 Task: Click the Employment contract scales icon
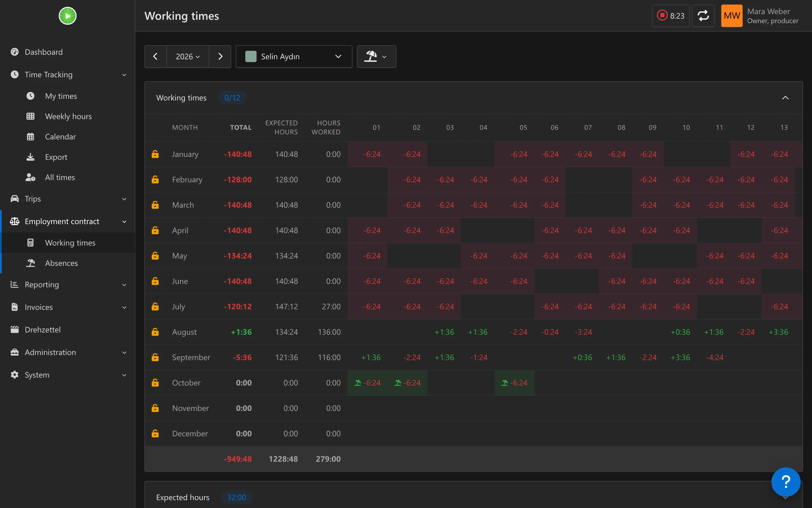14,221
